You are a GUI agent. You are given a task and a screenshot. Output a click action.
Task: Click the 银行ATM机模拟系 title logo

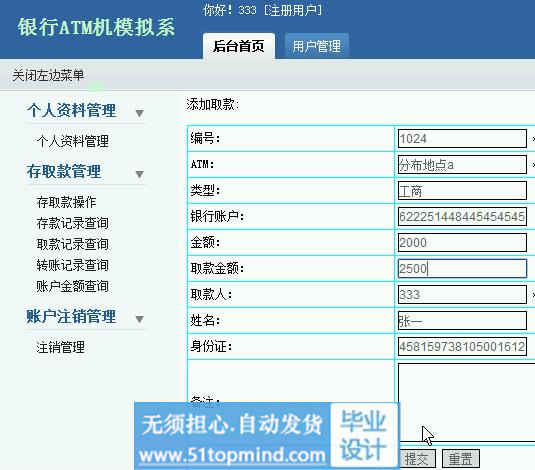tap(97, 27)
